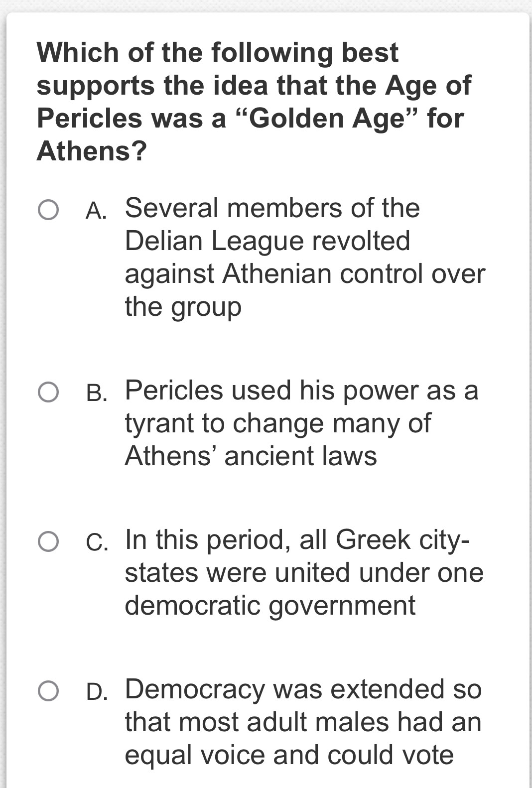Click the 'equal voice and could vote' line

pos(289,755)
